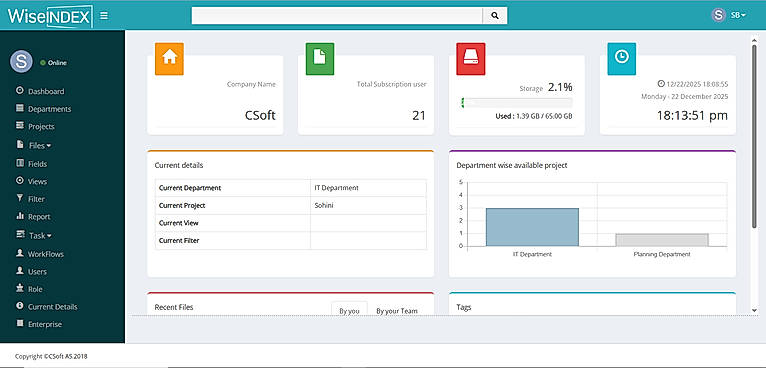Click the magnifier search button
The width and height of the screenshot is (766, 368).
point(495,16)
